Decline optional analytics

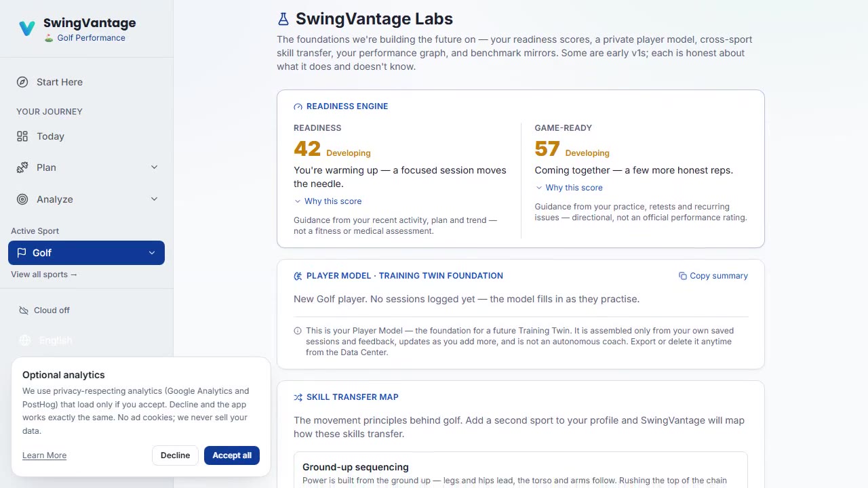tap(175, 455)
